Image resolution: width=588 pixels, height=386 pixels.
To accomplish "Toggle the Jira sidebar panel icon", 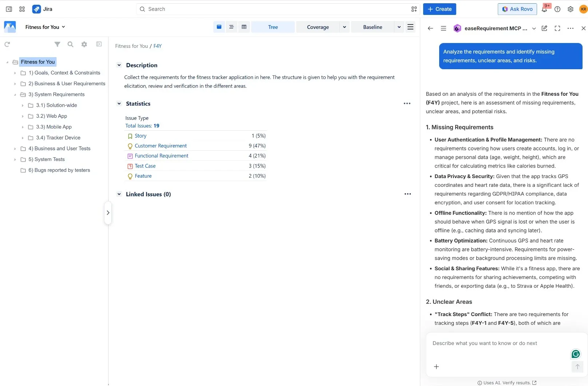I will click(9, 9).
